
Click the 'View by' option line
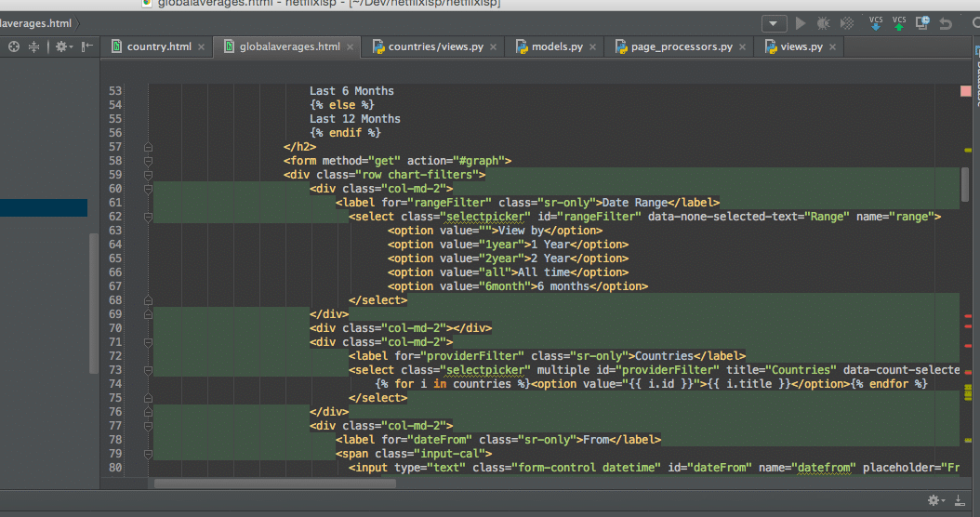[x=495, y=231]
